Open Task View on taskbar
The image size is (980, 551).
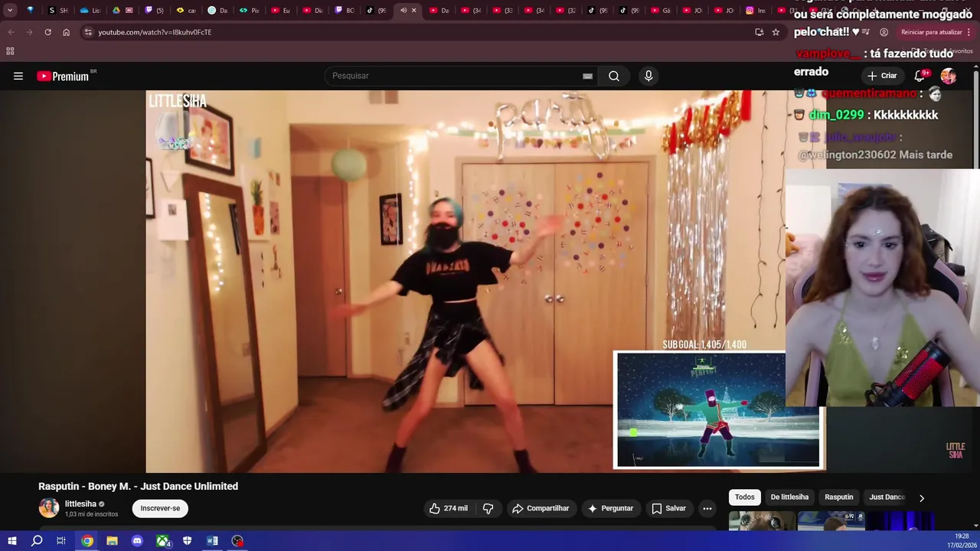tap(61, 541)
